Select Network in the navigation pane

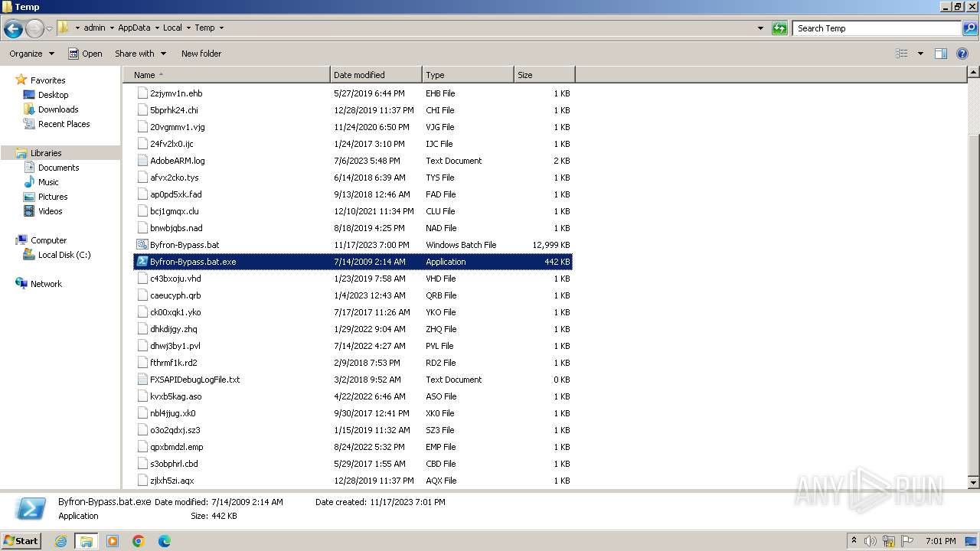[46, 284]
